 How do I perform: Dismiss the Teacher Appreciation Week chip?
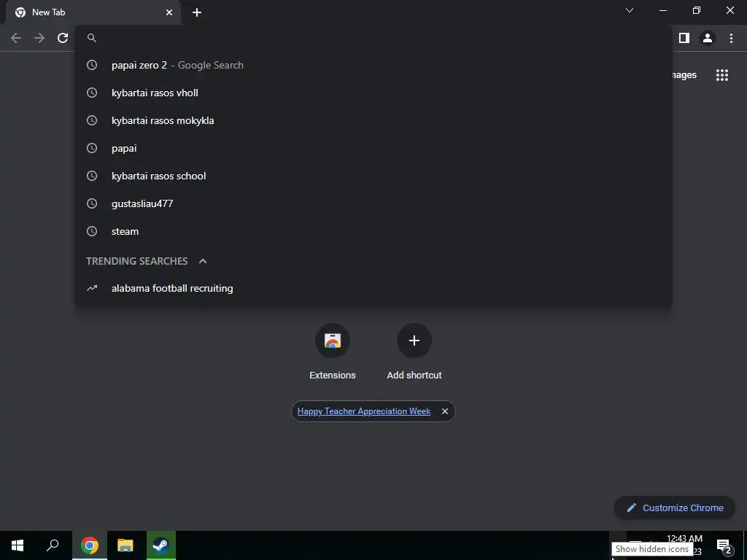click(444, 411)
